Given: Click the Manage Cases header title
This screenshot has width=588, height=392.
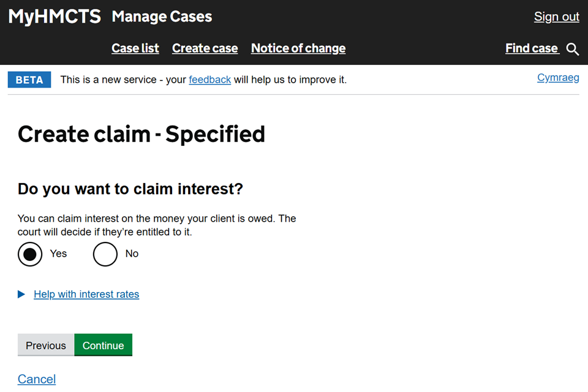Looking at the screenshot, I should click(162, 17).
